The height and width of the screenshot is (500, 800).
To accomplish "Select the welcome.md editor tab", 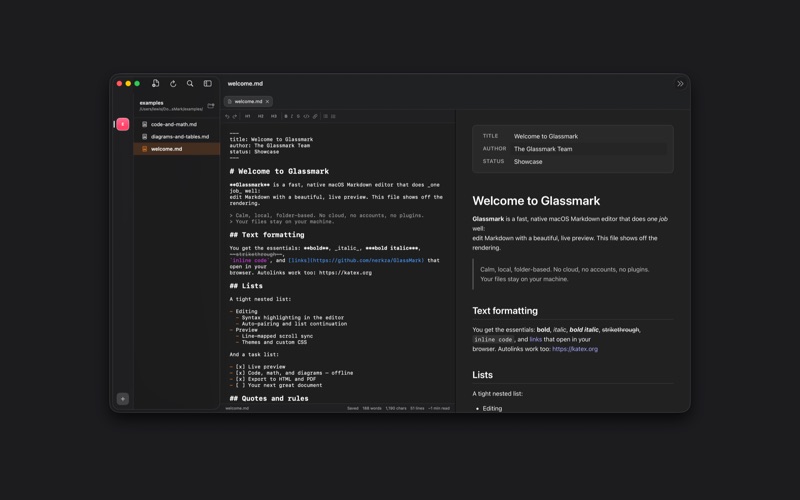I will pyautogui.click(x=248, y=102).
